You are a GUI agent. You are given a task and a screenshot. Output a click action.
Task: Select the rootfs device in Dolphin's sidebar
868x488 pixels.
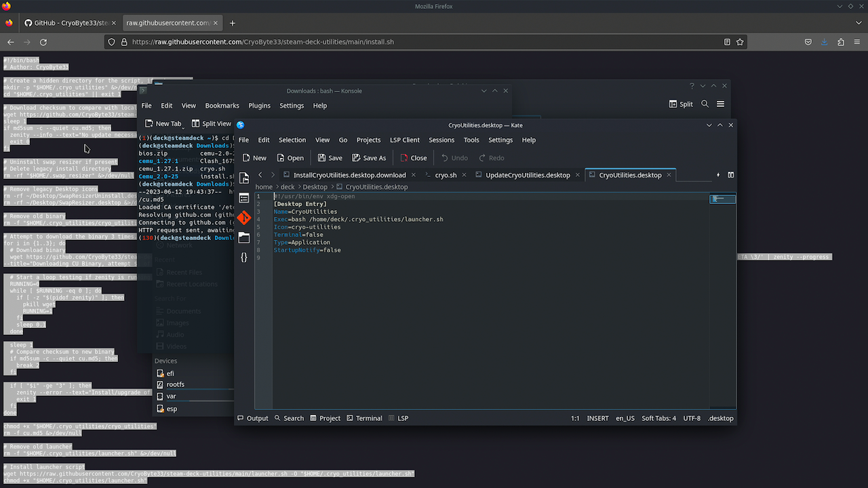click(193, 384)
